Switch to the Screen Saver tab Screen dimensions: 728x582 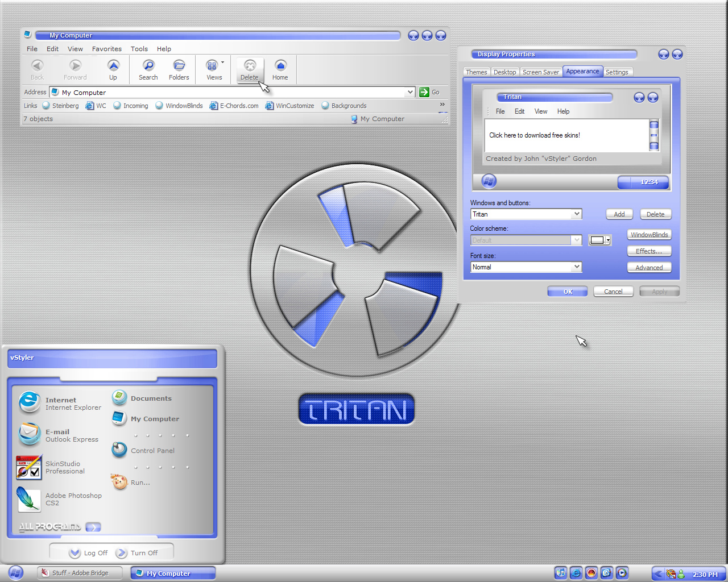pos(541,72)
